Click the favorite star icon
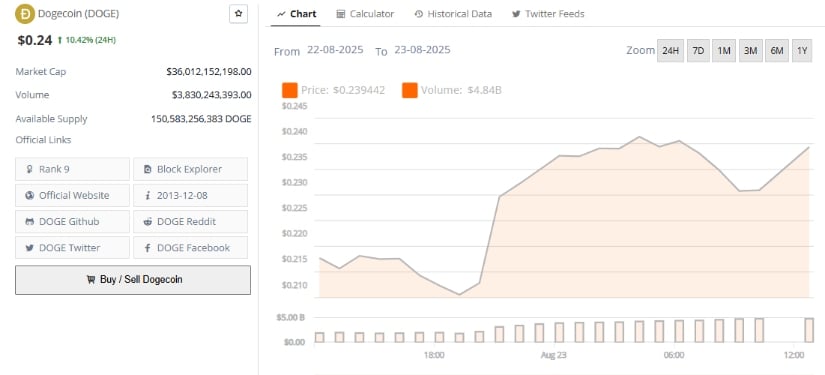This screenshot has width=825, height=375. pos(238,14)
